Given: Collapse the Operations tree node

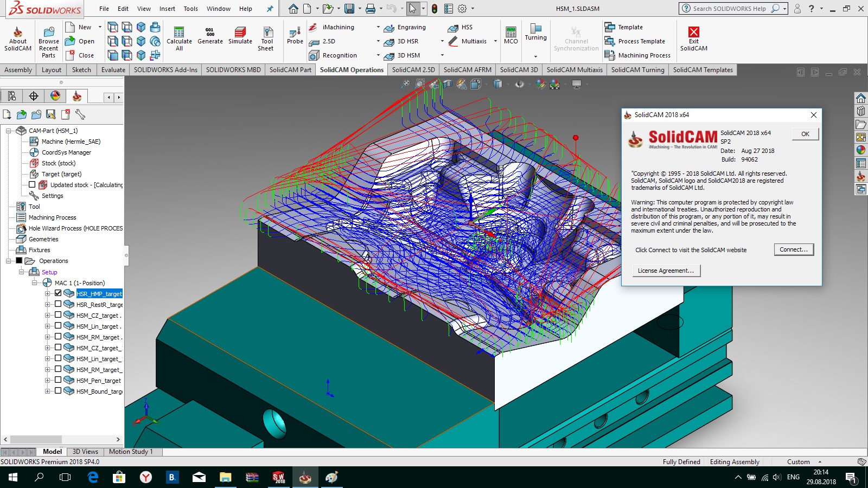Looking at the screenshot, I should click(x=8, y=261).
